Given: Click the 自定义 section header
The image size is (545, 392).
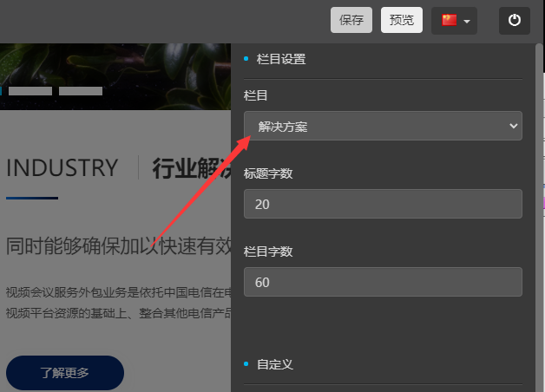Looking at the screenshot, I should pos(274,364).
